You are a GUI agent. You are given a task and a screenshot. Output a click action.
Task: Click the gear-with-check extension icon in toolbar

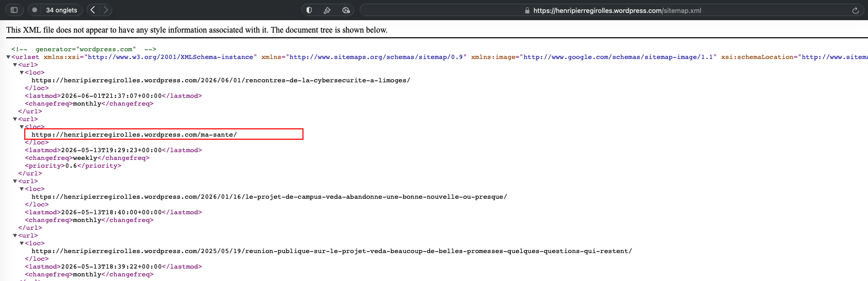coord(346,10)
